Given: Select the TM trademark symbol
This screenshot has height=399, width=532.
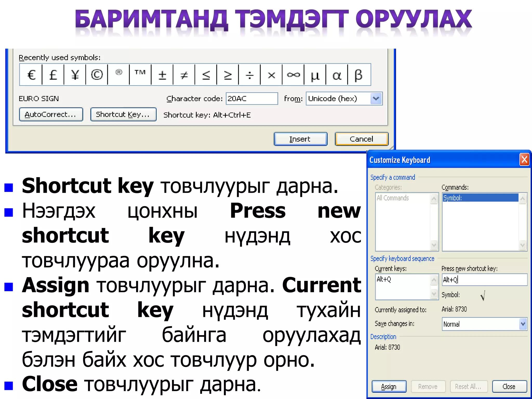Looking at the screenshot, I should tap(140, 75).
